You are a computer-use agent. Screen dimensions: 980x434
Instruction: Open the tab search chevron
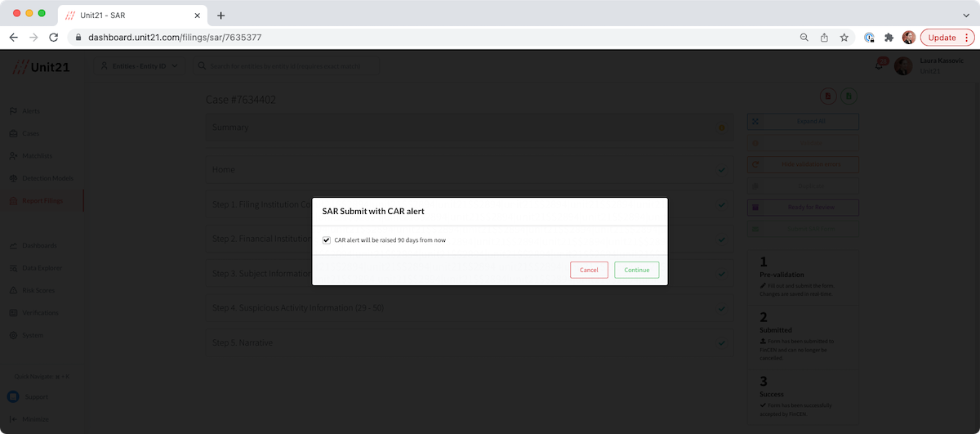coord(966,16)
